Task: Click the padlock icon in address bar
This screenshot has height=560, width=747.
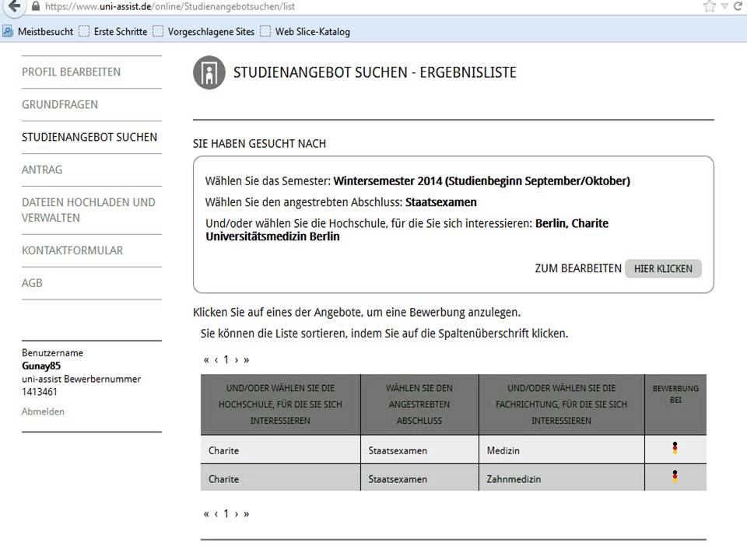Action: click(36, 6)
